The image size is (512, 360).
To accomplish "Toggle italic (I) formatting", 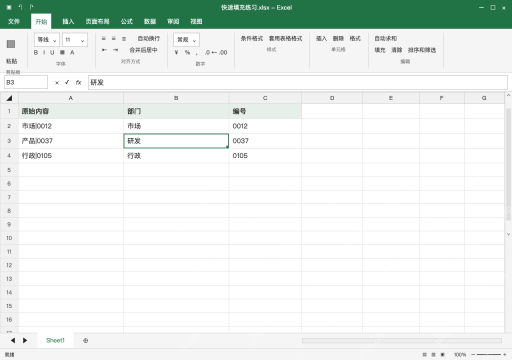I will [44, 52].
